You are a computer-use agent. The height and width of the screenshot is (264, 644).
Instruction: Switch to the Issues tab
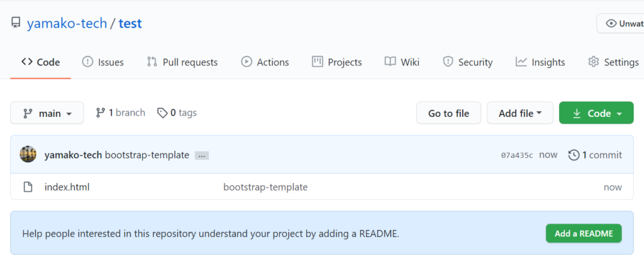[x=103, y=62]
